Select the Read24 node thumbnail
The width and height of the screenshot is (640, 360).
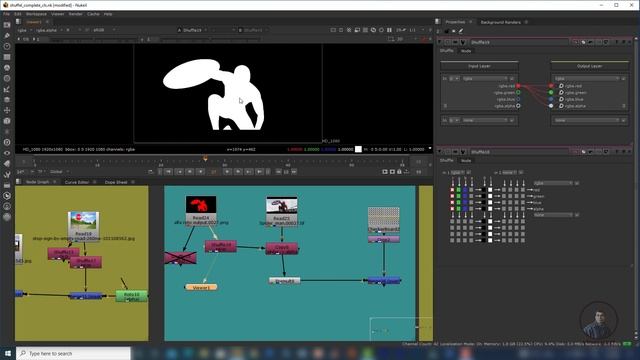[201, 204]
